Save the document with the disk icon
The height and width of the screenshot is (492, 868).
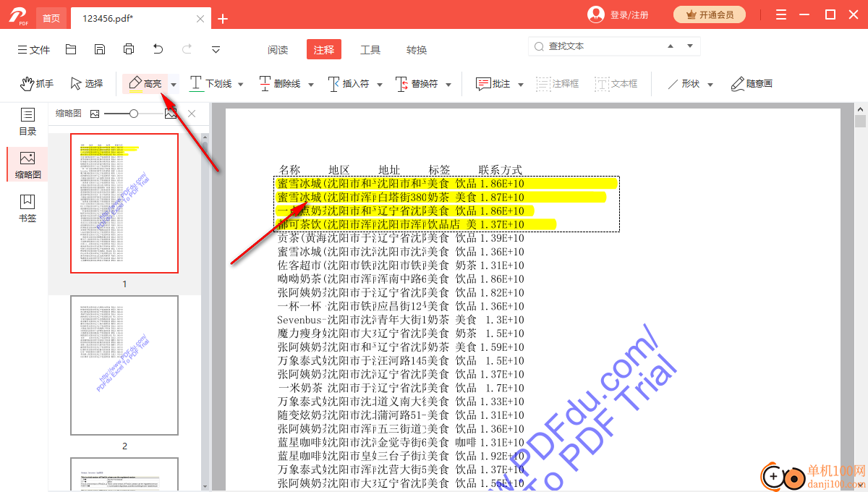100,49
